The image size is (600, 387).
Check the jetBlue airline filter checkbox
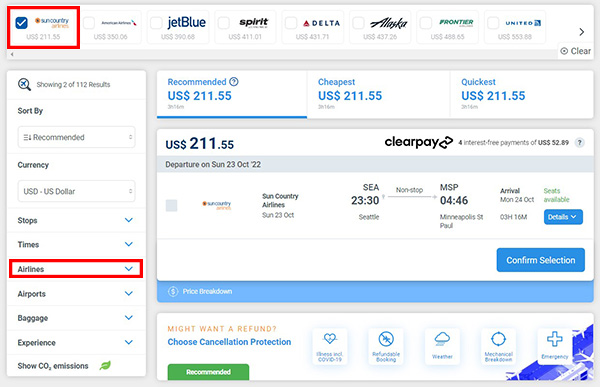156,23
